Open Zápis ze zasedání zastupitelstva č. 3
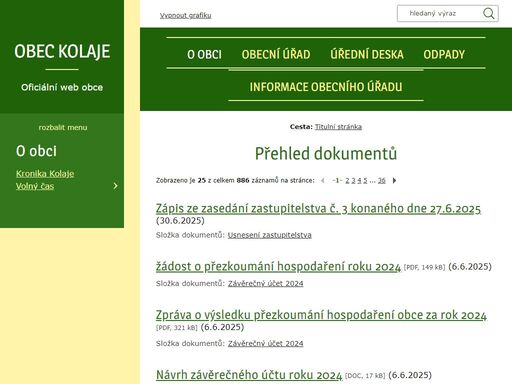The height and width of the screenshot is (384, 512). (318, 209)
